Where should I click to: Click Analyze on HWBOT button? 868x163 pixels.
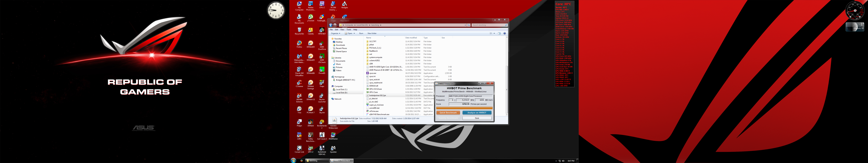coord(477,113)
